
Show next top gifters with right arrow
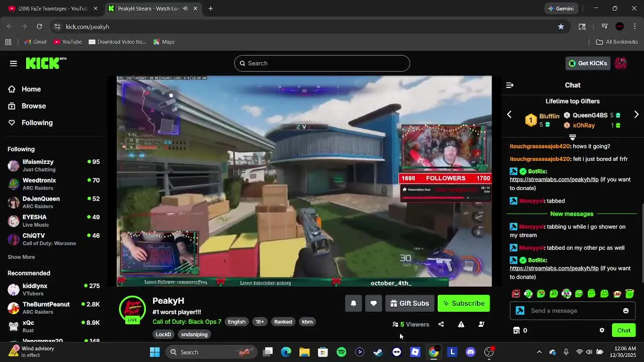pos(636,115)
